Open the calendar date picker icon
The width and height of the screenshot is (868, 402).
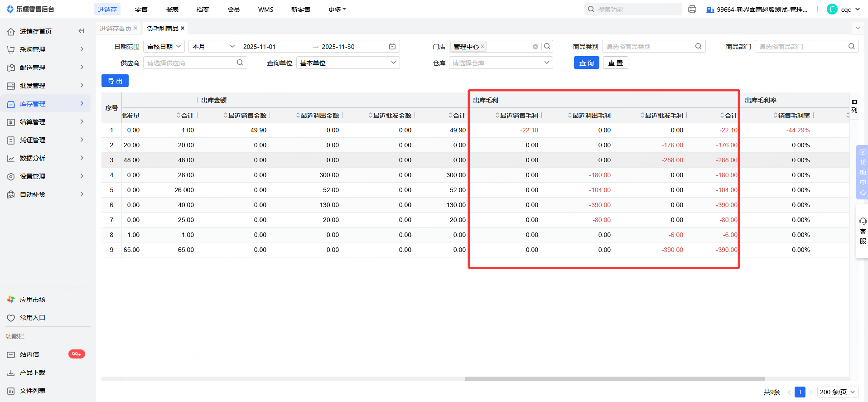pos(392,47)
